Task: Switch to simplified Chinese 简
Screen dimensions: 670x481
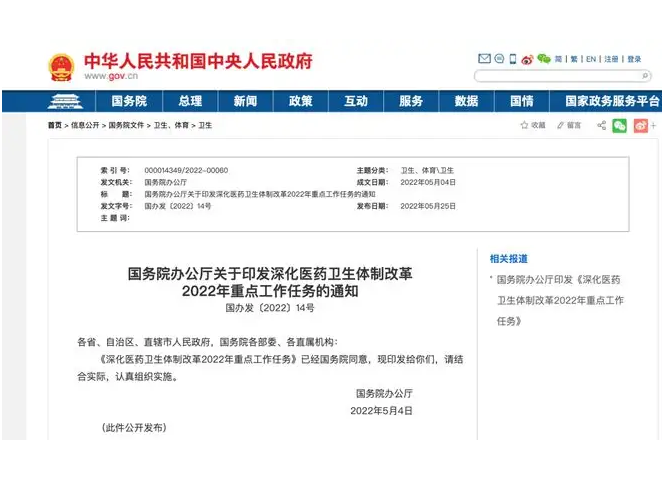Action: tap(558, 59)
